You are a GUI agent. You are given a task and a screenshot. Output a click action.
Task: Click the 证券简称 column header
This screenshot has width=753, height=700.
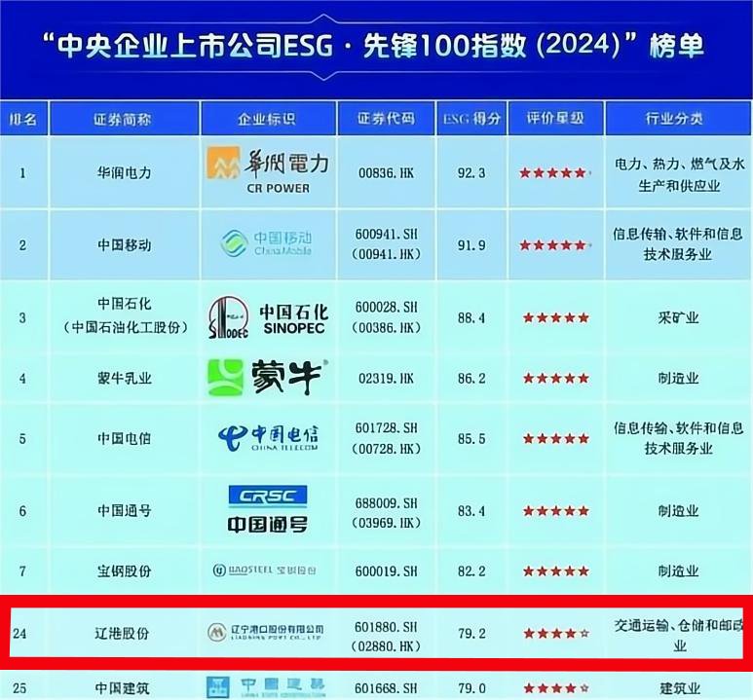click(124, 118)
